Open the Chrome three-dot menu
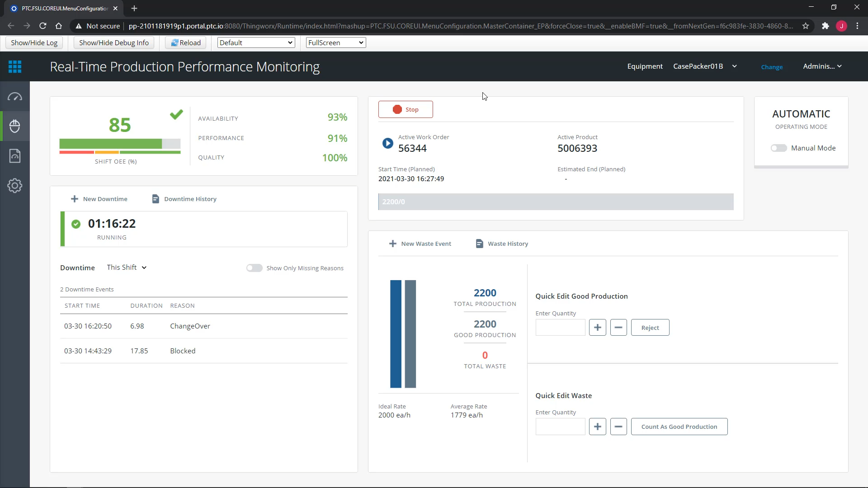 [858, 26]
